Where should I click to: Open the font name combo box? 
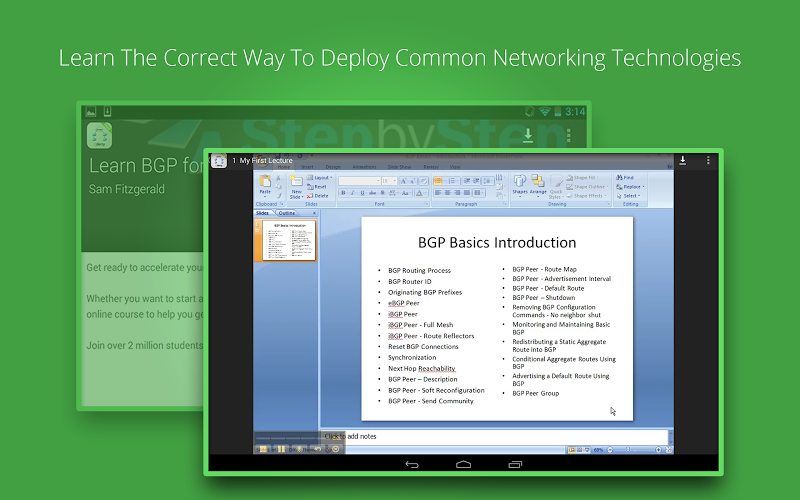point(359,181)
